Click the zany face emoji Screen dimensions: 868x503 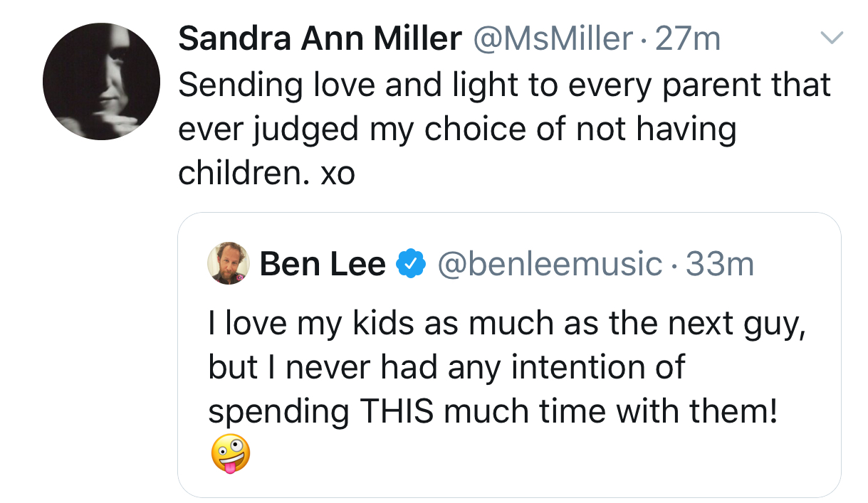coord(231,453)
